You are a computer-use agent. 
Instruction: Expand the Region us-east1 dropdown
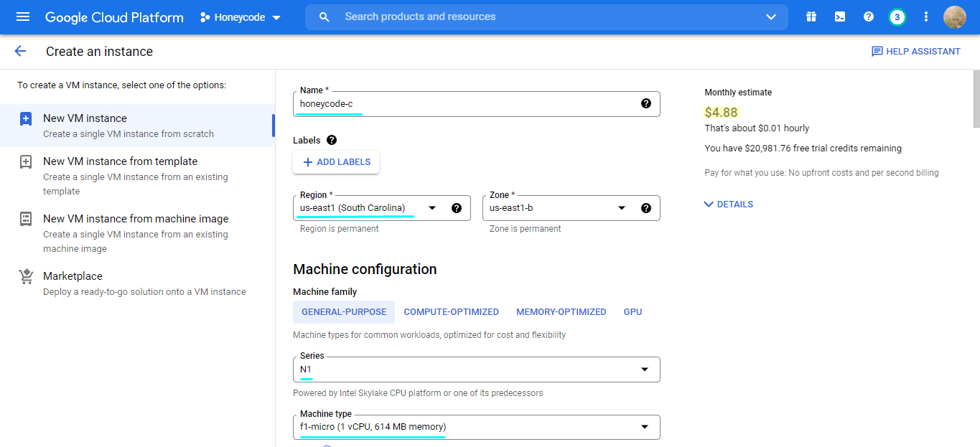point(432,208)
